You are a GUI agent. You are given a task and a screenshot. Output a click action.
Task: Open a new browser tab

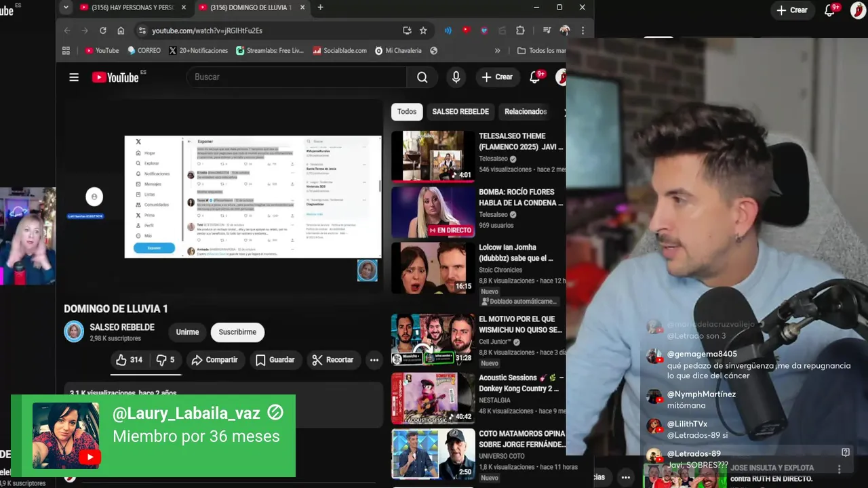pyautogui.click(x=320, y=7)
